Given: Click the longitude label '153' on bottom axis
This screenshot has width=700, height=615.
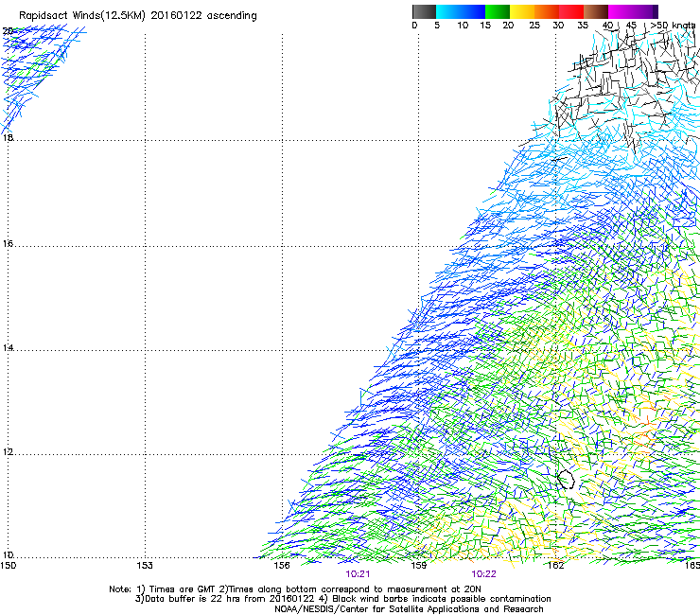Looking at the screenshot, I should pyautogui.click(x=145, y=566).
